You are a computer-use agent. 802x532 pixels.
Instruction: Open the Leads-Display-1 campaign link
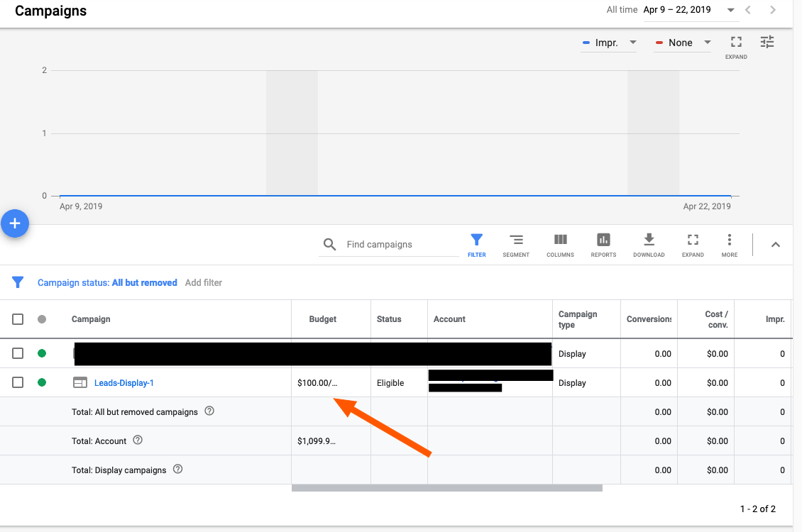[124, 383]
